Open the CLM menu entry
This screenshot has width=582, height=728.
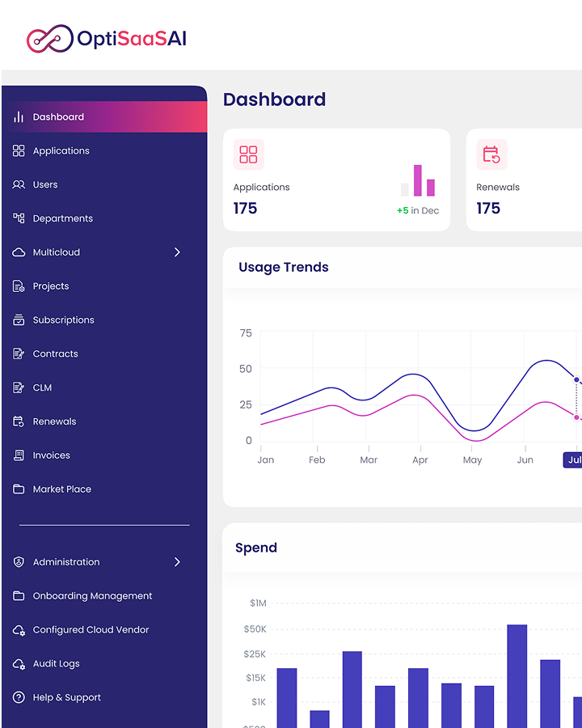104,387
